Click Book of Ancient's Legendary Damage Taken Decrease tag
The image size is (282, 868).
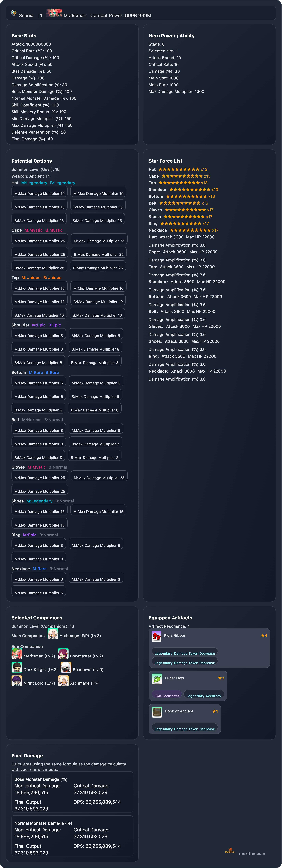(x=185, y=729)
